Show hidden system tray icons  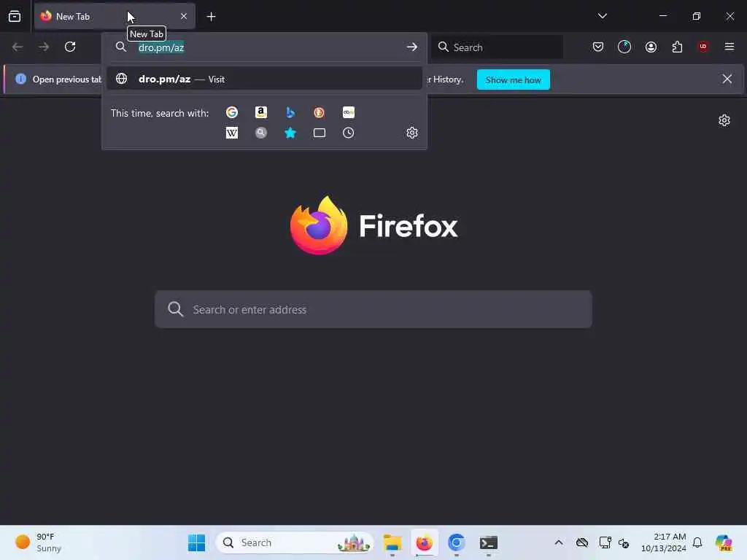coord(559,542)
